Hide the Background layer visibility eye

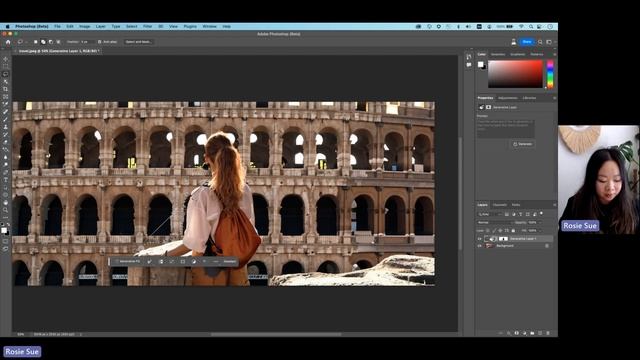(480, 246)
